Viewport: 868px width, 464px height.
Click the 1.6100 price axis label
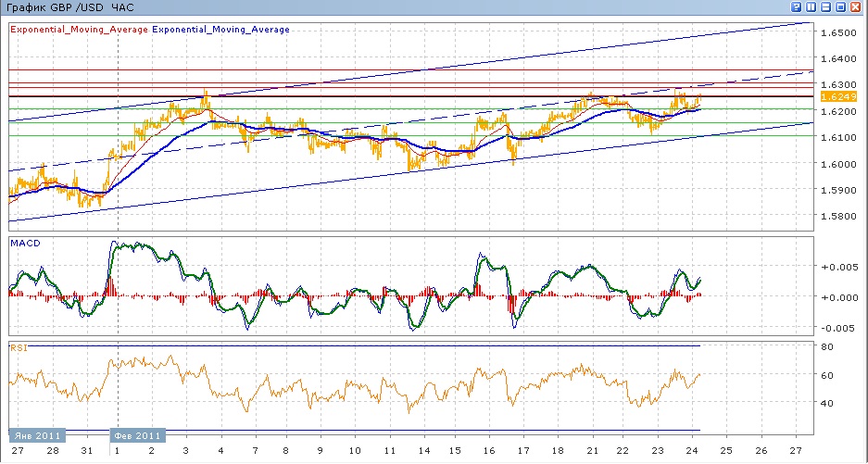(x=837, y=137)
